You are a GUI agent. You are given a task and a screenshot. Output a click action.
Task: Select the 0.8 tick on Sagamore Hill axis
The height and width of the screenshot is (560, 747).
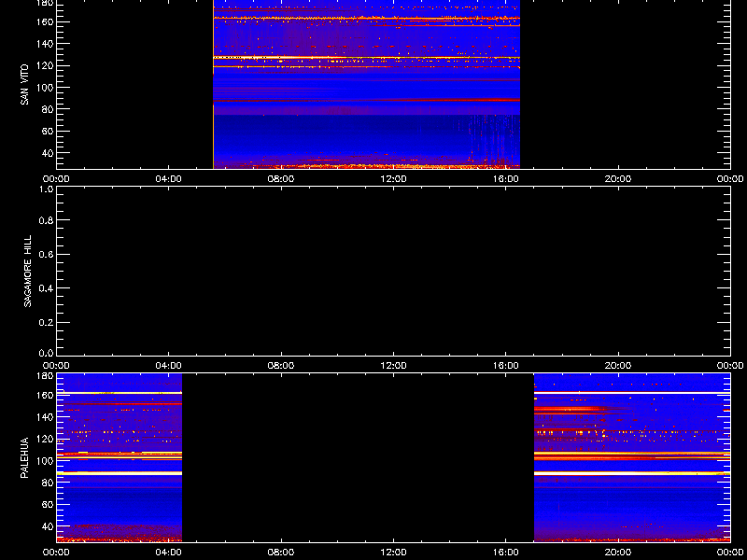click(46, 220)
